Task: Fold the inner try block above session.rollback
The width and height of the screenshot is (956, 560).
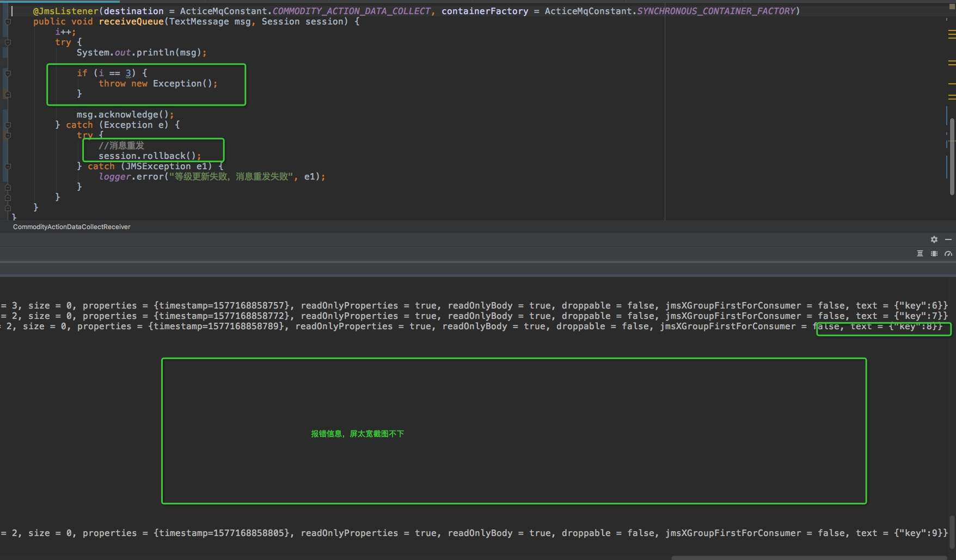Action: pyautogui.click(x=8, y=136)
